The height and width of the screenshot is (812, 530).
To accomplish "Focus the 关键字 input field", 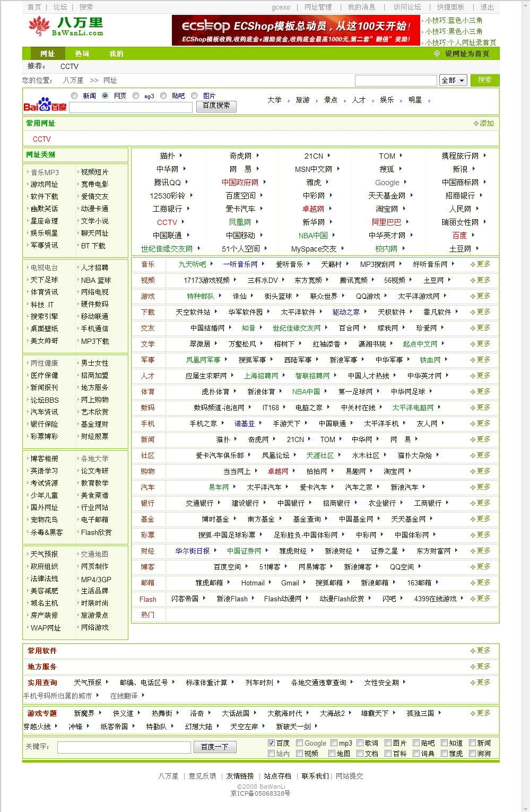I will click(x=124, y=747).
